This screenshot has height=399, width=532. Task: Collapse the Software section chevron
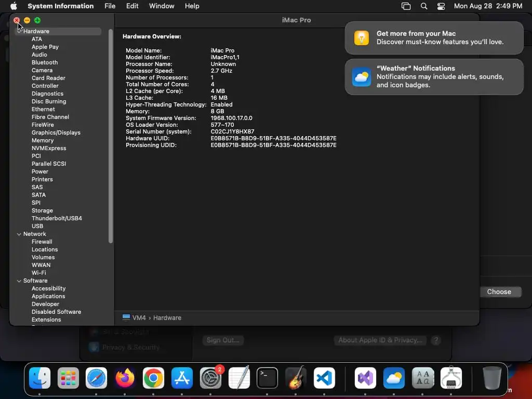[19, 281]
